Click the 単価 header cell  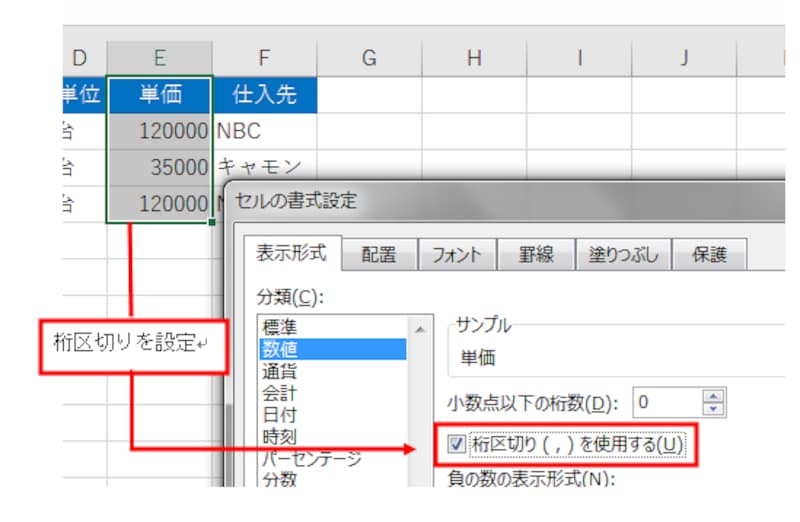[160, 94]
